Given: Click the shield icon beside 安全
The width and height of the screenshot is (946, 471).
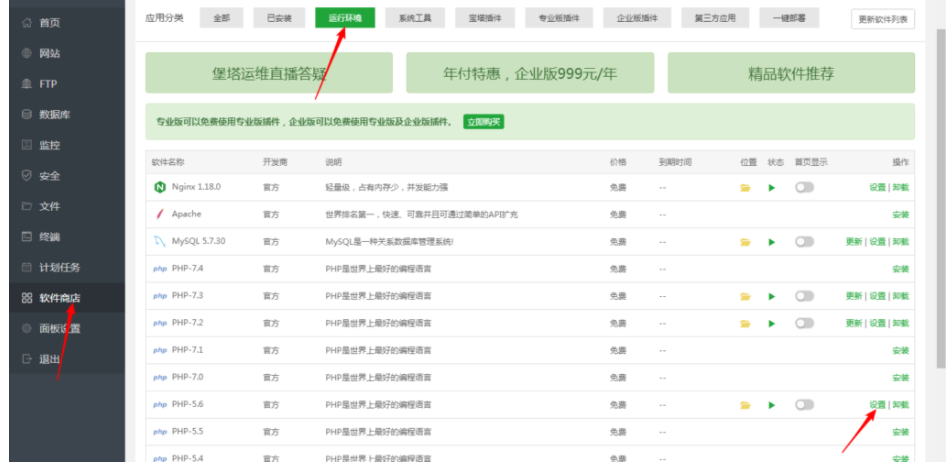Looking at the screenshot, I should point(27,176).
